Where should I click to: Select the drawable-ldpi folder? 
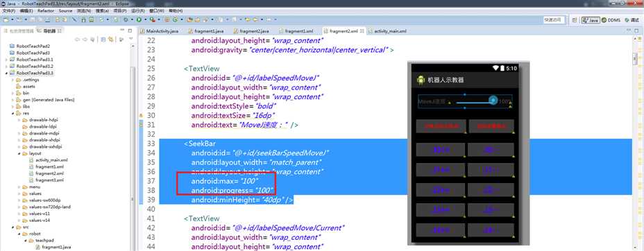(x=40, y=126)
